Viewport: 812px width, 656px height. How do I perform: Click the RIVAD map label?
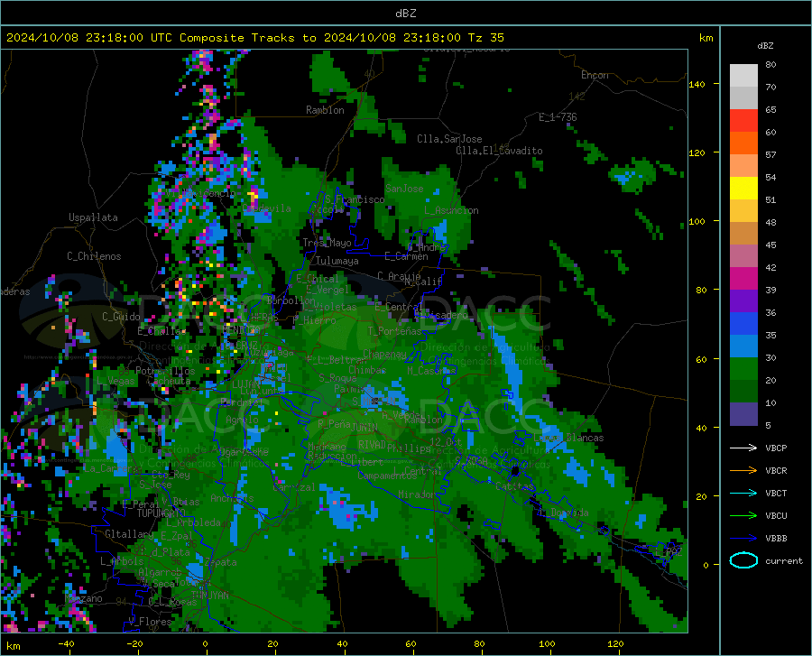click(372, 445)
